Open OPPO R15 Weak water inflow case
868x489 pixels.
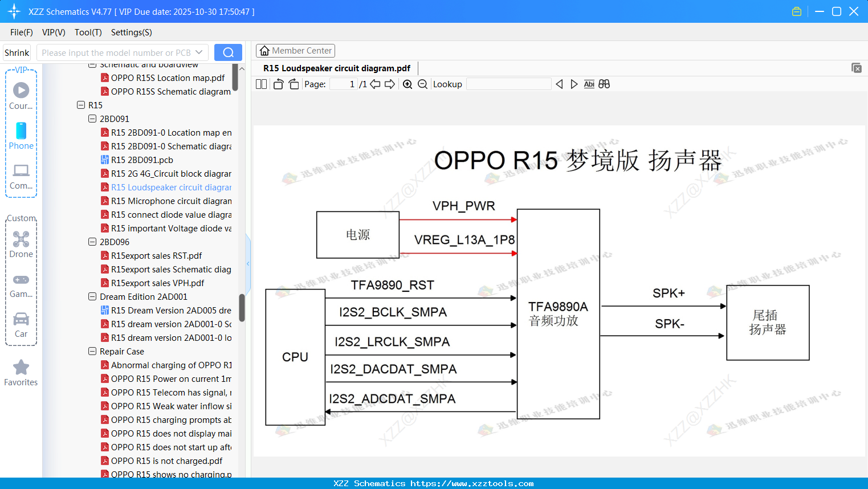point(166,406)
